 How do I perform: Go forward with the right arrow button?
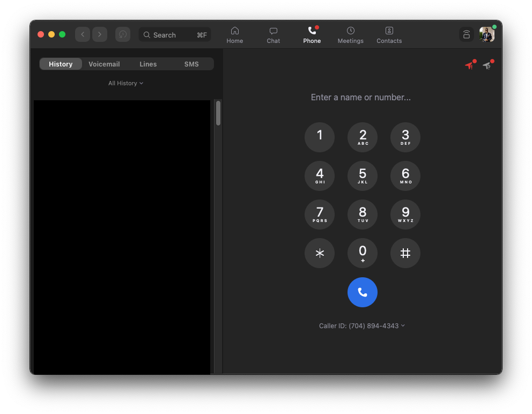pyautogui.click(x=100, y=34)
